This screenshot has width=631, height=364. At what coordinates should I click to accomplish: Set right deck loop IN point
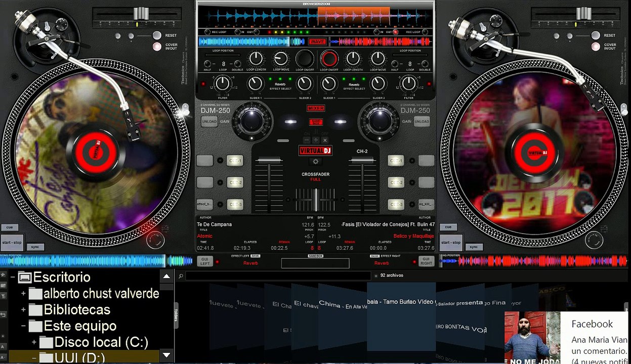[x=375, y=32]
